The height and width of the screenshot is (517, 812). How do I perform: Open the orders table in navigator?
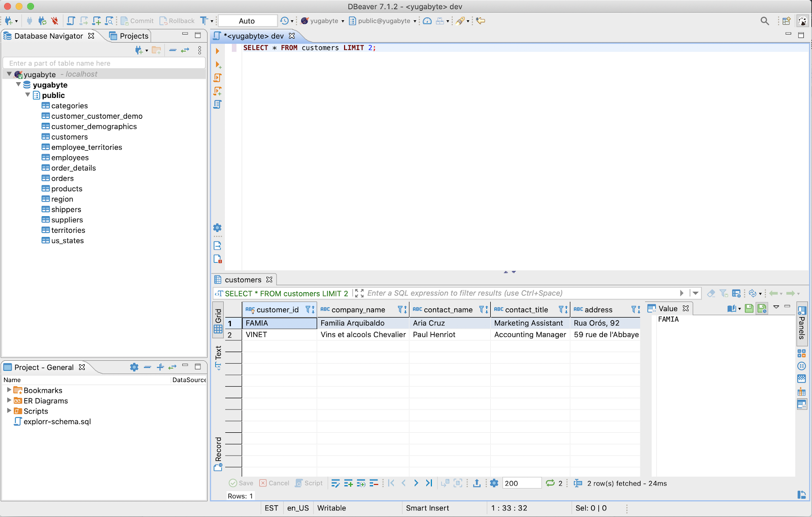[62, 179]
